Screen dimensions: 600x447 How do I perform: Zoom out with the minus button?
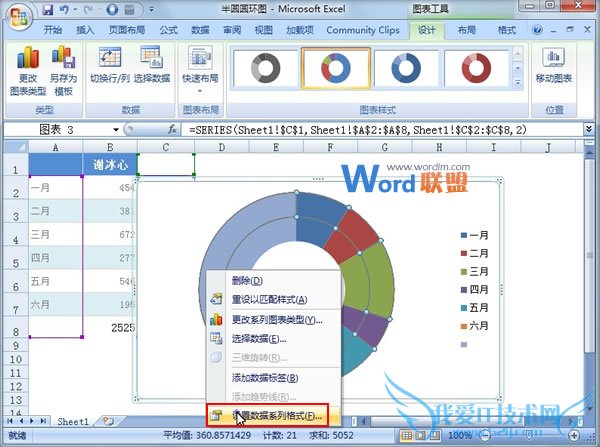(x=485, y=435)
